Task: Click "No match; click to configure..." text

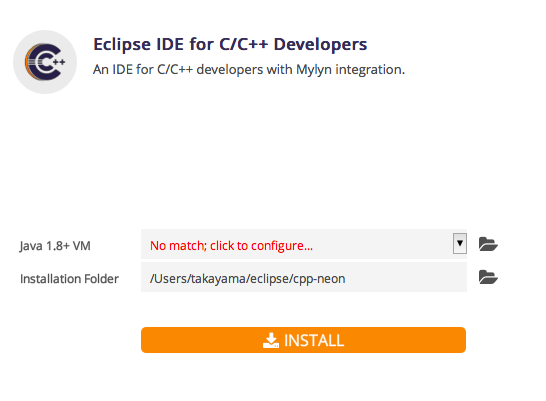Action: click(x=231, y=246)
